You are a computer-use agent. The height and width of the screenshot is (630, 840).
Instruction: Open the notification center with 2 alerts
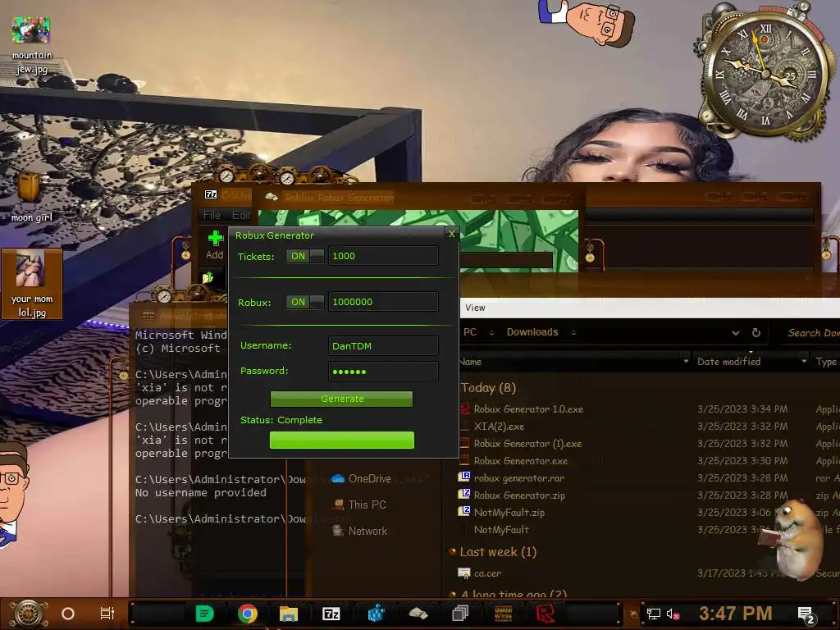coord(806,614)
